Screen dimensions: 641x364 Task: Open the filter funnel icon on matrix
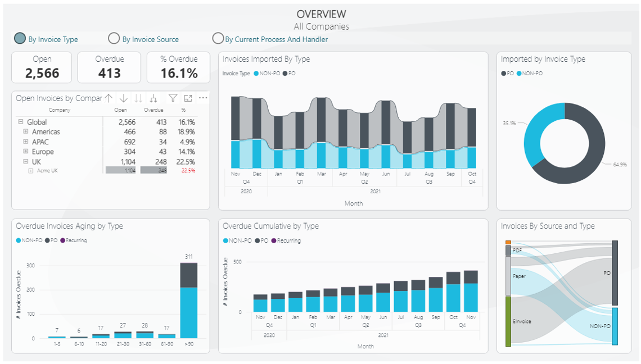point(173,98)
